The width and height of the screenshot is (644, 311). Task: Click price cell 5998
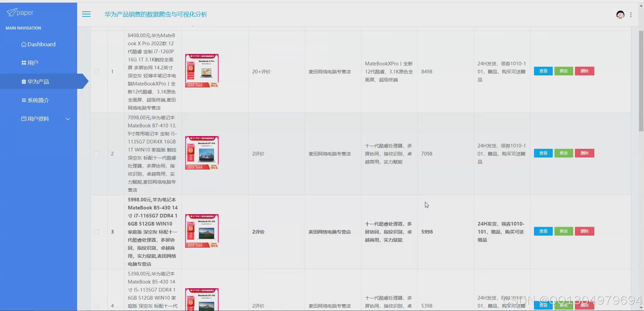coord(427,232)
